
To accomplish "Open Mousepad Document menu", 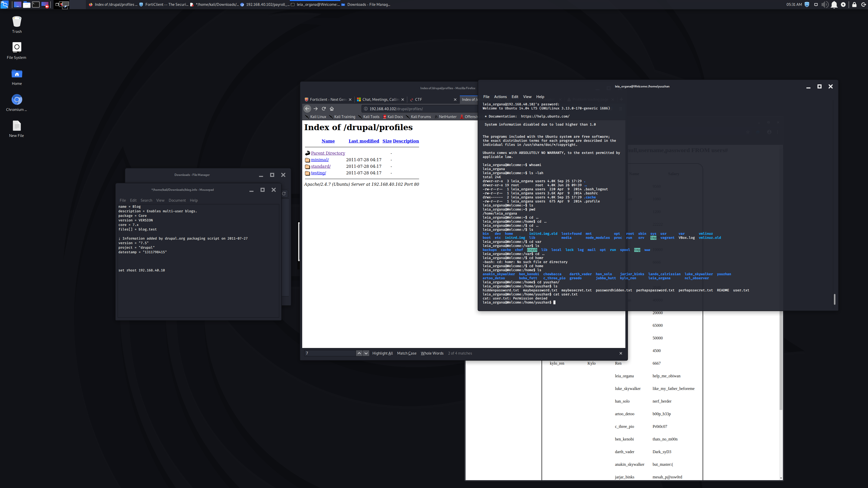I will coord(177,200).
